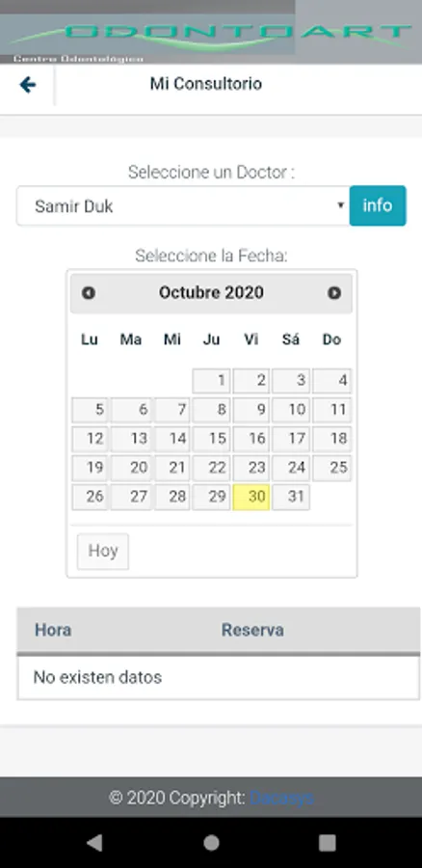Image resolution: width=422 pixels, height=868 pixels.
Task: Click the info button for doctor
Action: tap(378, 205)
